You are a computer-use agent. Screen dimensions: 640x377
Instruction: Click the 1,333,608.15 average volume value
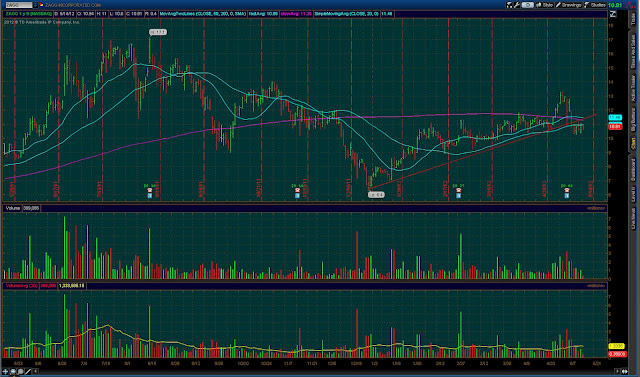coord(72,286)
